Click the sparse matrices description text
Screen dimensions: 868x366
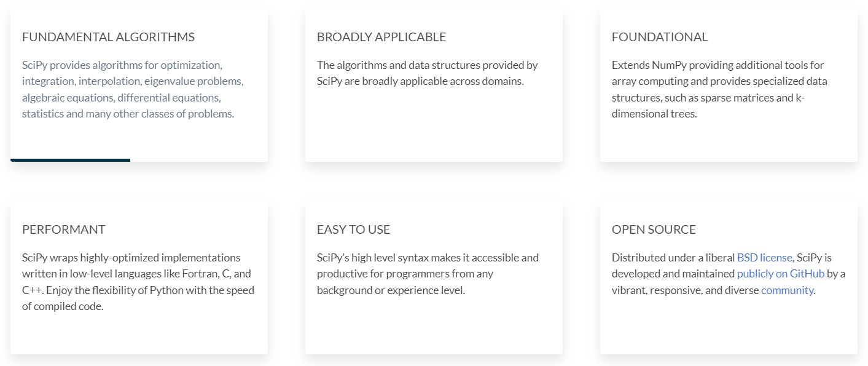tap(719, 89)
